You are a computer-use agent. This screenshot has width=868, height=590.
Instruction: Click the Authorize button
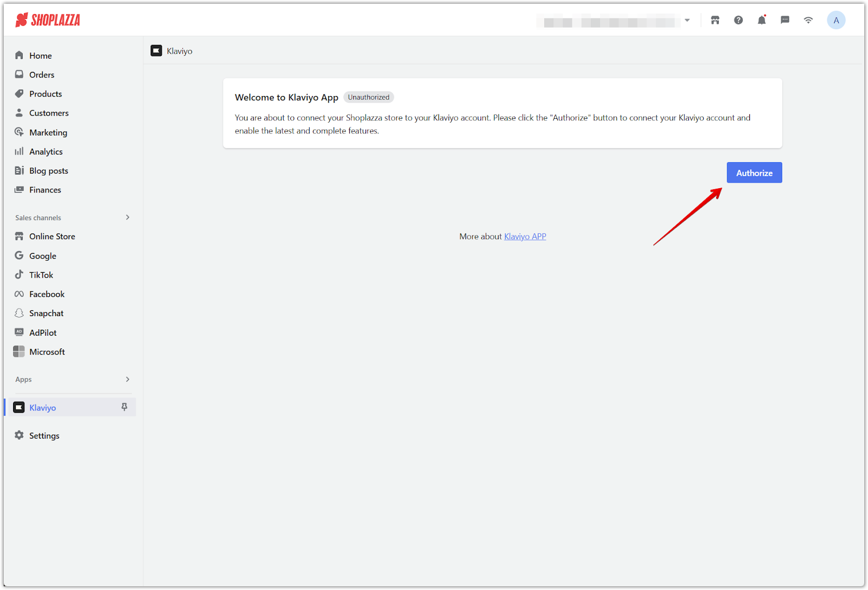coord(754,172)
